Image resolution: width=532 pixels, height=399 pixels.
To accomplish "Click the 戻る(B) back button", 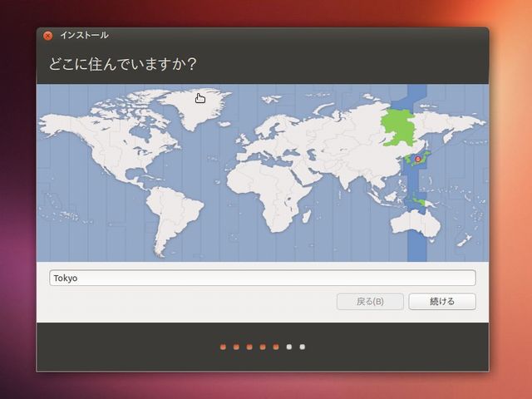I will (x=370, y=301).
